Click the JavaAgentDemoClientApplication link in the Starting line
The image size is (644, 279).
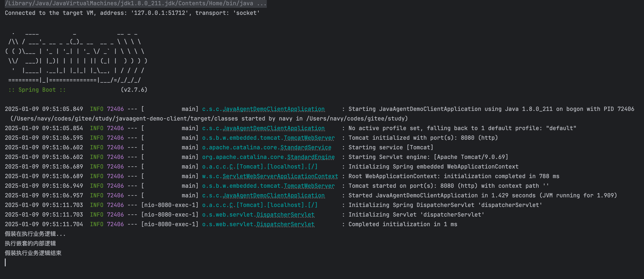click(x=274, y=109)
